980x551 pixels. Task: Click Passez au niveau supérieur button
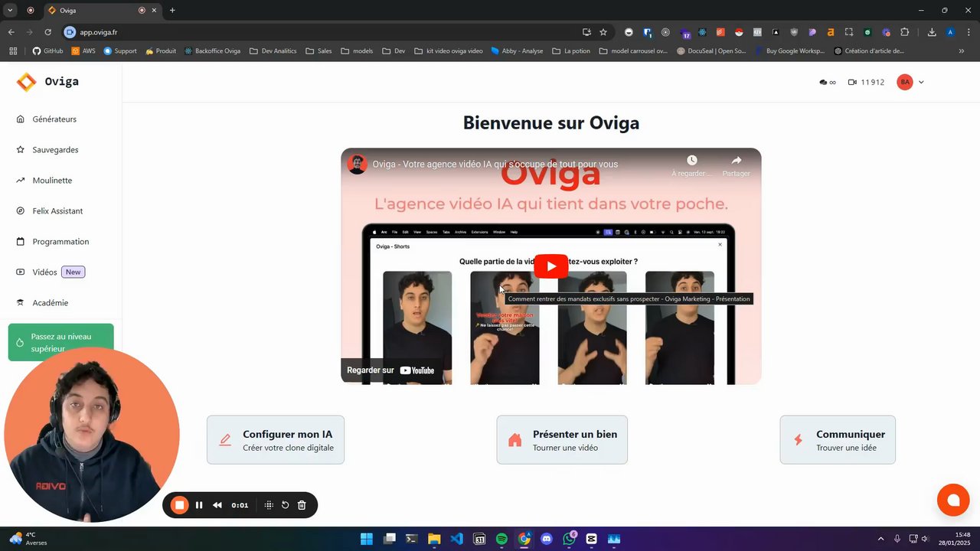[x=61, y=342]
